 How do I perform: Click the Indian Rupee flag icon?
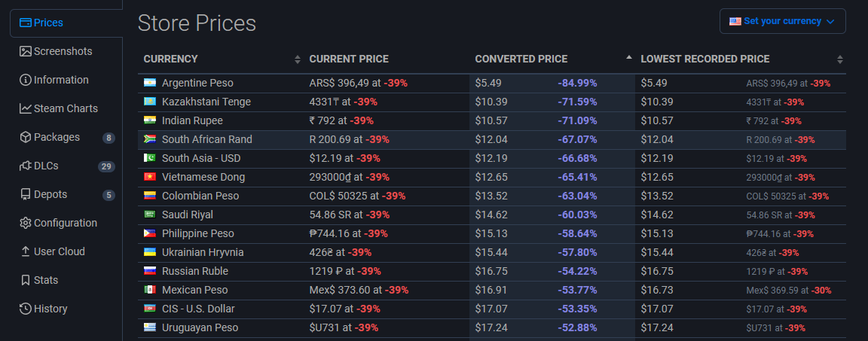tap(149, 121)
